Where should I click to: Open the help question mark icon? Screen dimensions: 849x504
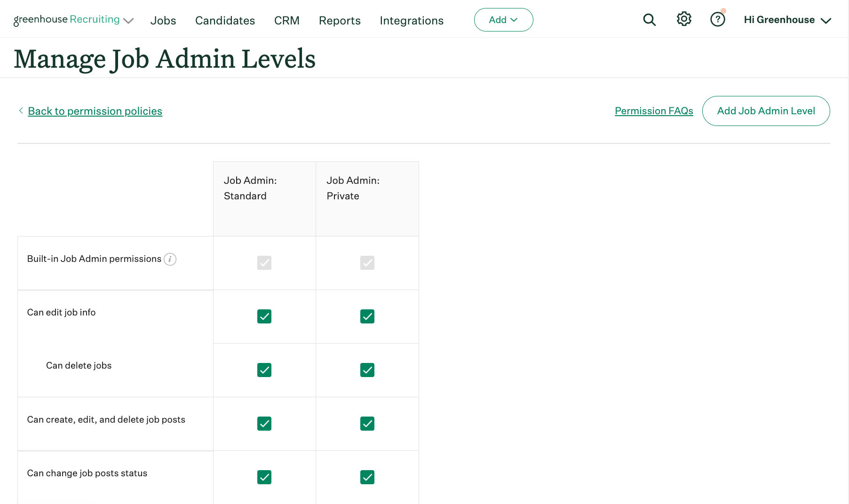(x=718, y=19)
